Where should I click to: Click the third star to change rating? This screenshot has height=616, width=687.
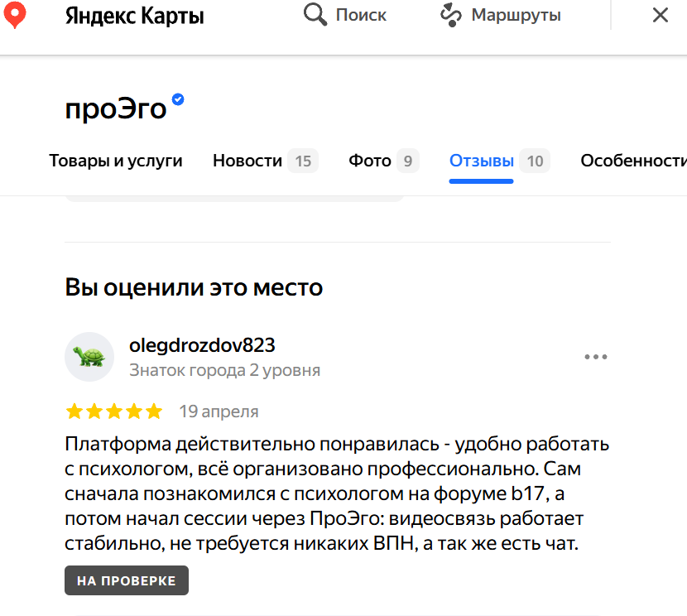pyautogui.click(x=113, y=411)
